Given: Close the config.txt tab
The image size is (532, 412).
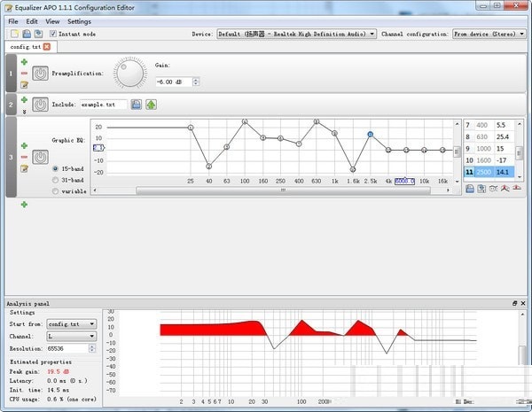Looking at the screenshot, I should coord(46,46).
